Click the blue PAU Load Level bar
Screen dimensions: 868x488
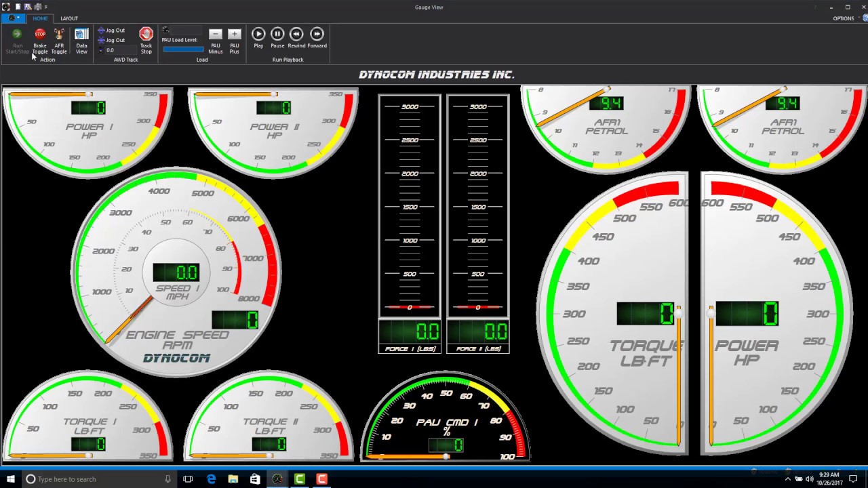(183, 49)
